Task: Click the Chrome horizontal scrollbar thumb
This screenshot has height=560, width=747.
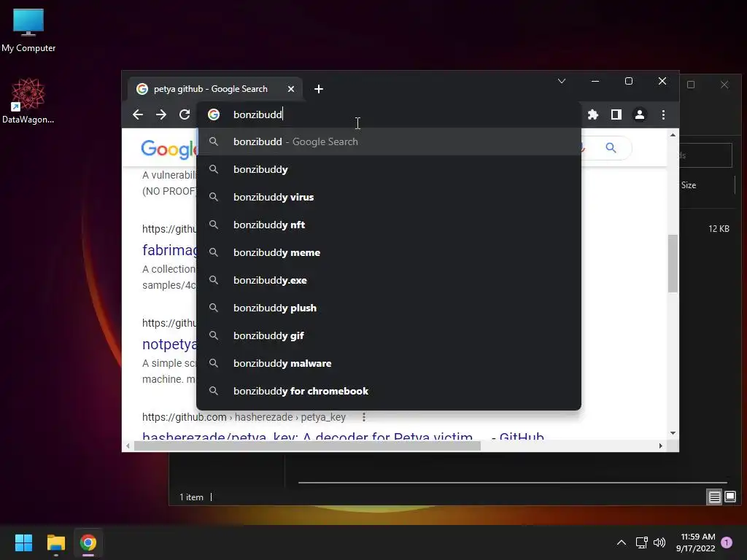Action: pos(307,446)
